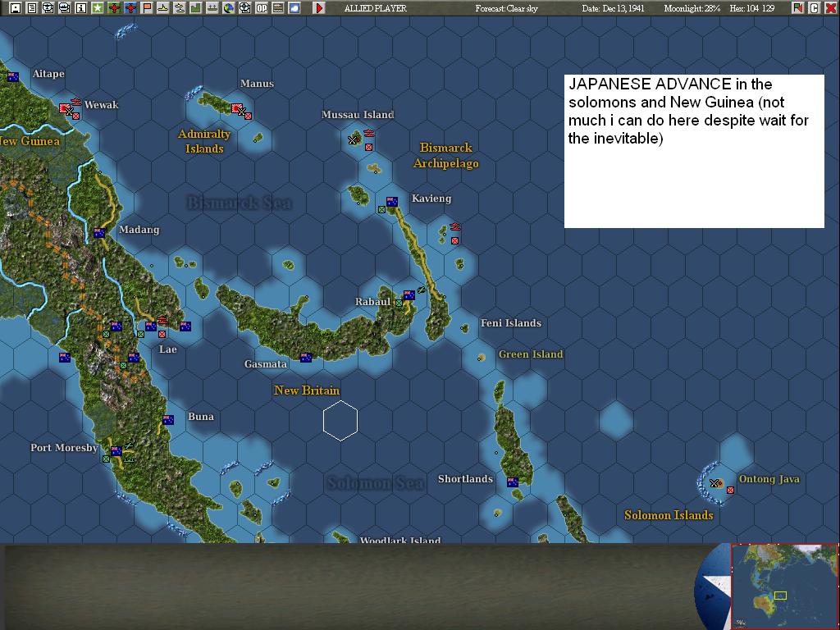The width and height of the screenshot is (840, 630).
Task: Select the Japanese flag base at Wewak
Action: pyautogui.click(x=66, y=108)
